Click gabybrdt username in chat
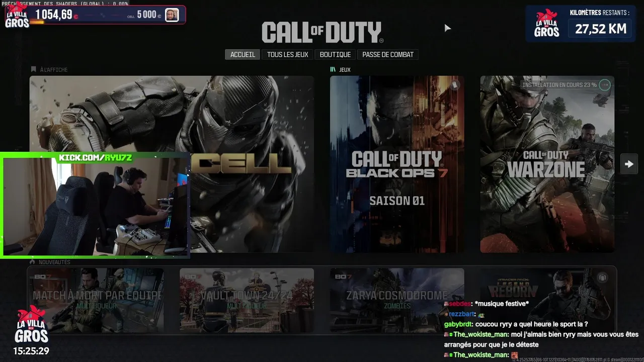 (x=458, y=324)
